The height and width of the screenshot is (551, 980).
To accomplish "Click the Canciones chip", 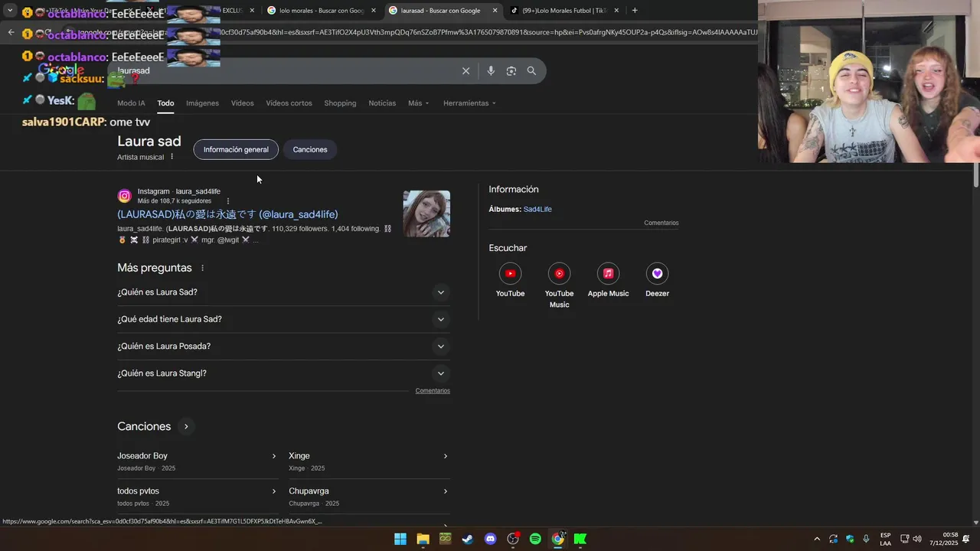I will [x=310, y=149].
